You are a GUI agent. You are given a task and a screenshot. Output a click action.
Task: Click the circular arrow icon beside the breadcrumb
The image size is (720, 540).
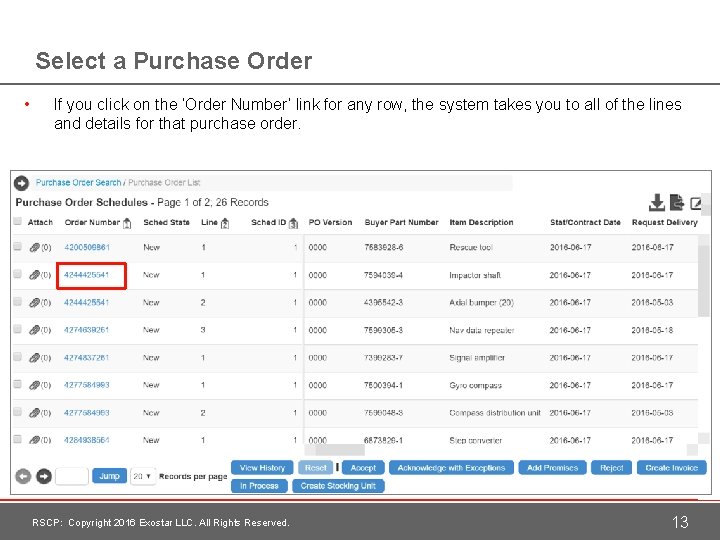point(21,183)
